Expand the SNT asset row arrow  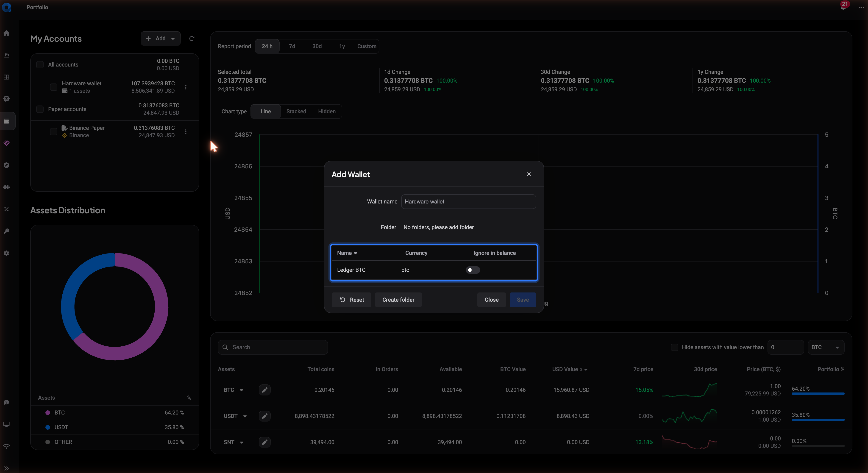click(x=242, y=442)
